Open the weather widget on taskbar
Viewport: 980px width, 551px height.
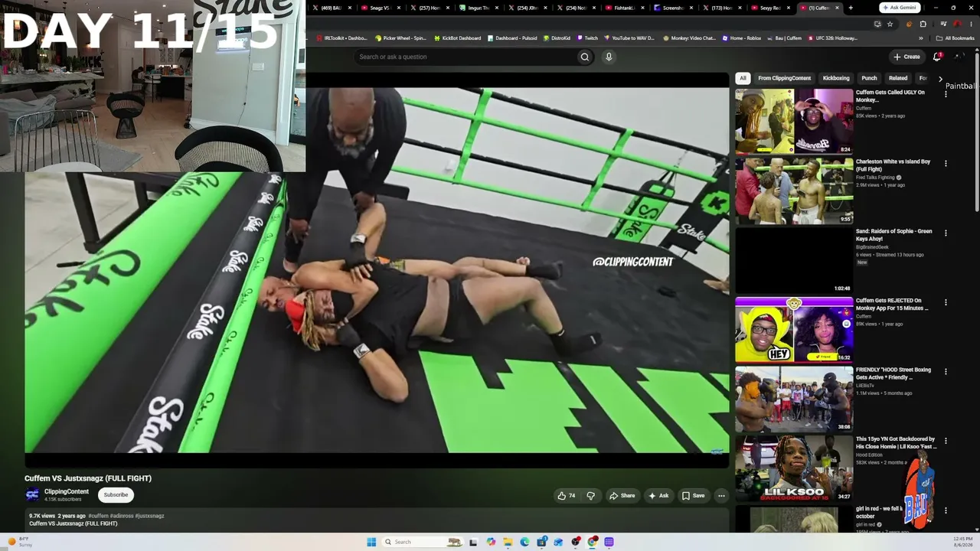[20, 542]
